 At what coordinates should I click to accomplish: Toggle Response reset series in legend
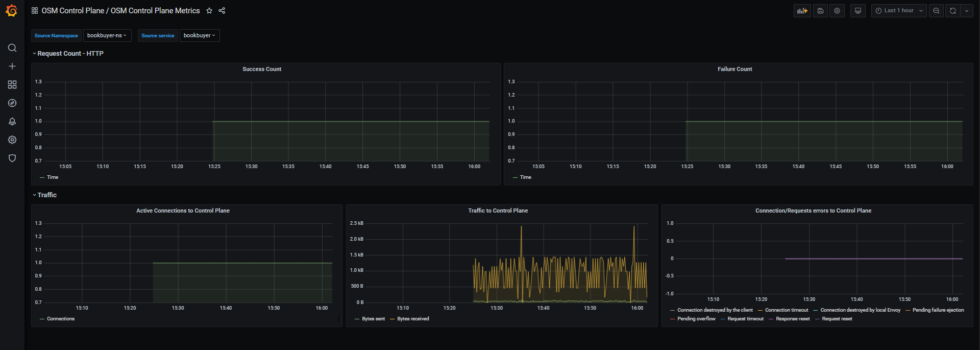(x=793, y=319)
